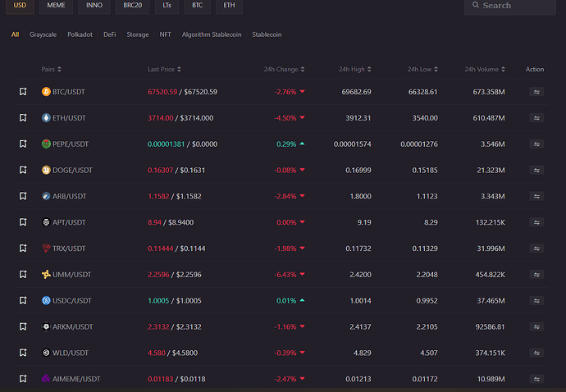
Task: Open trade action for WLD/USDT
Action: tap(536, 353)
